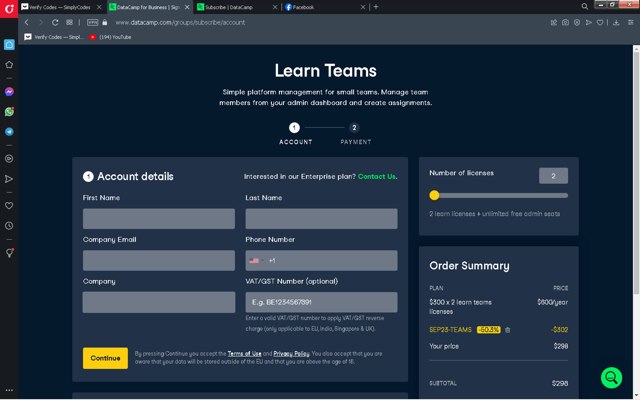Focus the Company Email field
Viewport: 640px width, 400px height.
[x=159, y=260]
